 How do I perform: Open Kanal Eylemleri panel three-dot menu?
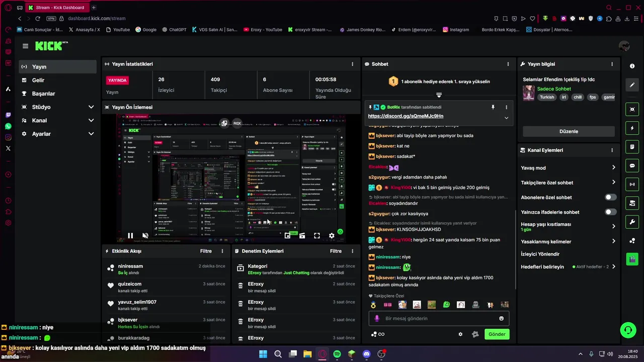pos(612,150)
